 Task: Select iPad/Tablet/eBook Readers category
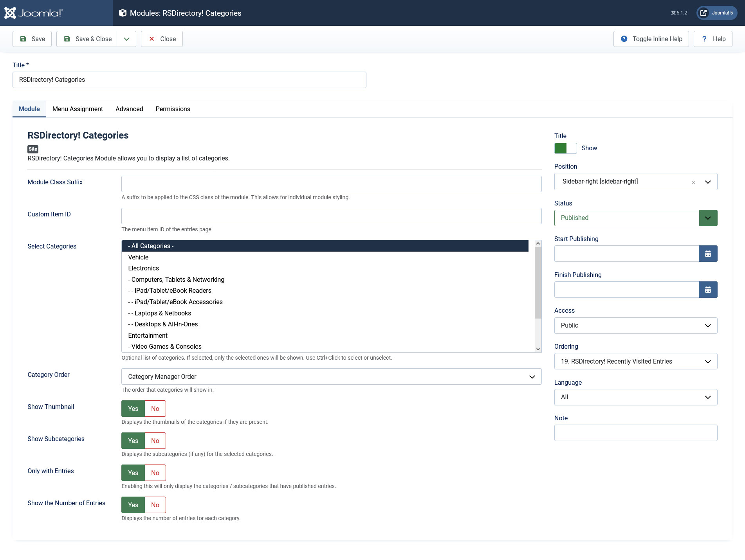click(x=325, y=290)
